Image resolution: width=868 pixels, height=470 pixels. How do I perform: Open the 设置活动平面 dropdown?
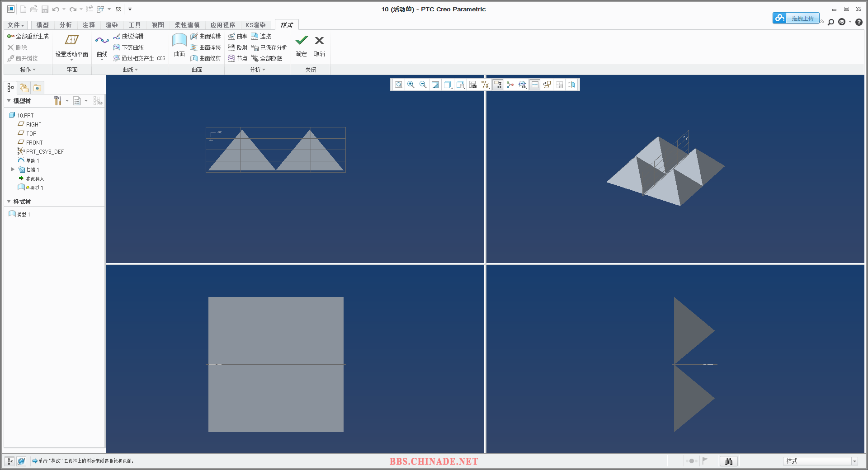(x=71, y=59)
